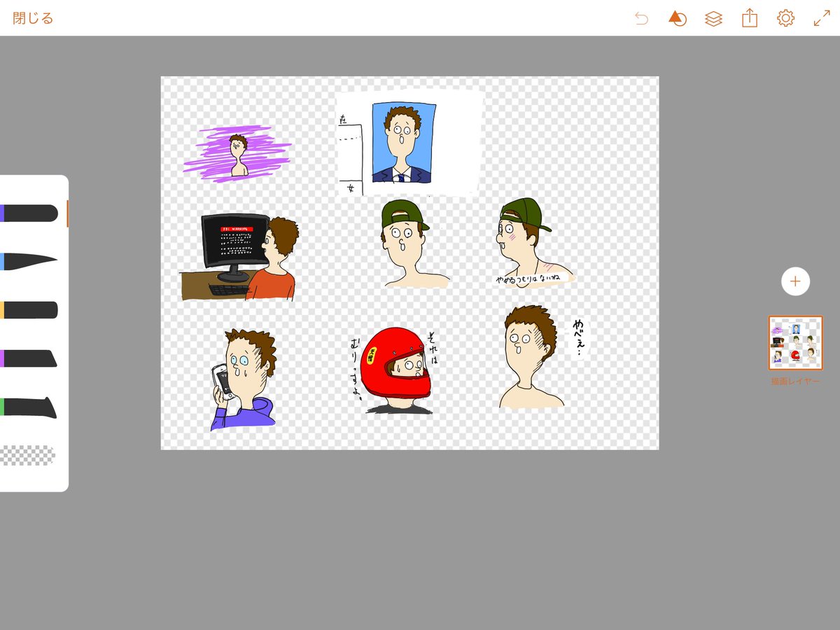The height and width of the screenshot is (630, 840).
Task: Open the layers stack icon
Action: [x=713, y=18]
